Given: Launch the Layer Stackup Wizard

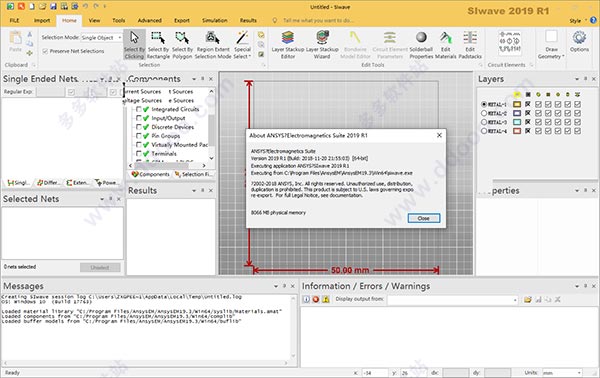Looking at the screenshot, I should click(x=322, y=45).
